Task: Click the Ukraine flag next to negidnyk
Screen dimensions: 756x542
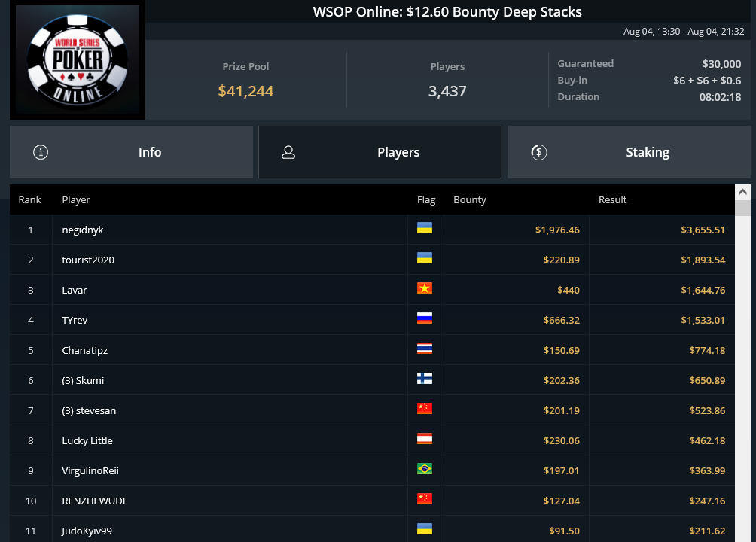Action: click(424, 228)
